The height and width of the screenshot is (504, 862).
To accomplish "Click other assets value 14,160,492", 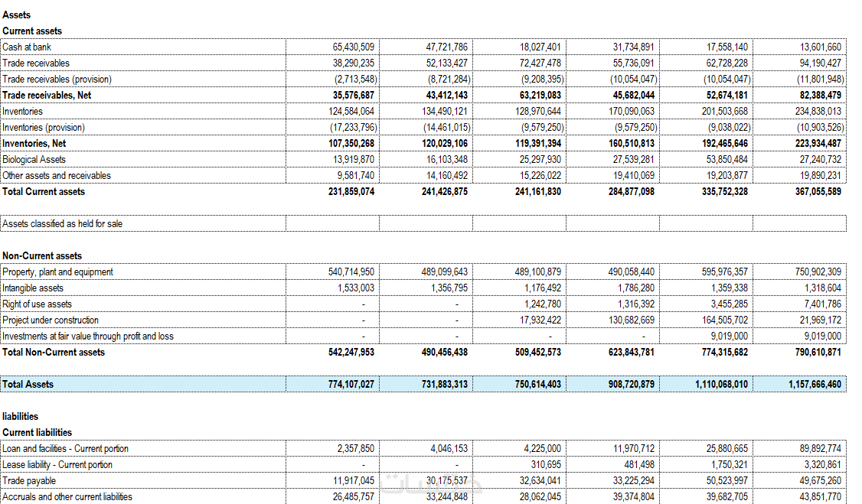I will 446,176.
